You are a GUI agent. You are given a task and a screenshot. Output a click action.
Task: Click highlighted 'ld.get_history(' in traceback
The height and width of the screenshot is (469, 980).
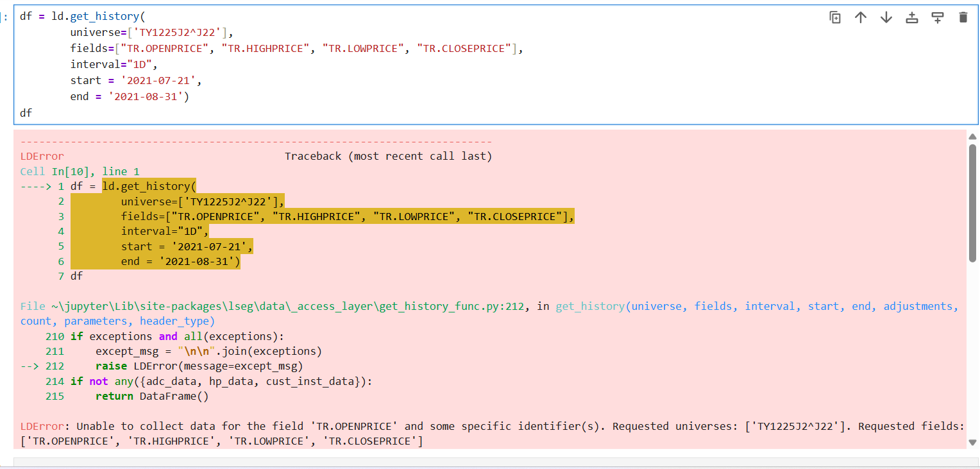pos(149,187)
